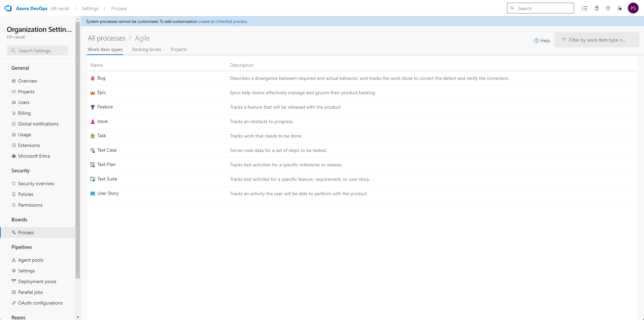Image resolution: width=644 pixels, height=320 pixels.
Task: Open the Test Case icon
Action: pos(92,150)
